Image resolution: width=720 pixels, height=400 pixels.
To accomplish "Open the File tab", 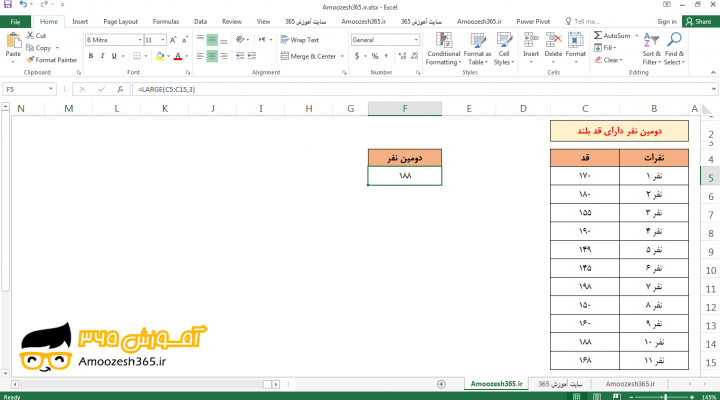I will coord(15,22).
